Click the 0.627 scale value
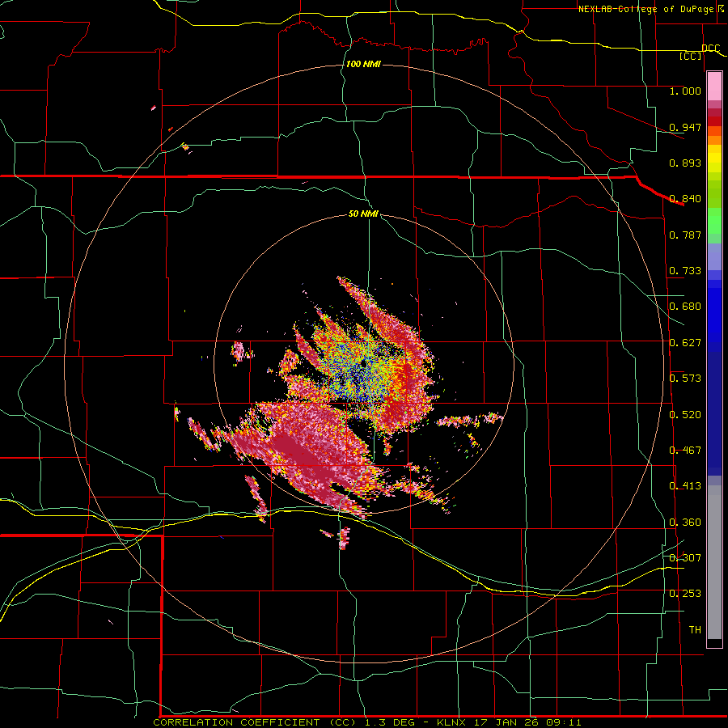 pos(685,343)
